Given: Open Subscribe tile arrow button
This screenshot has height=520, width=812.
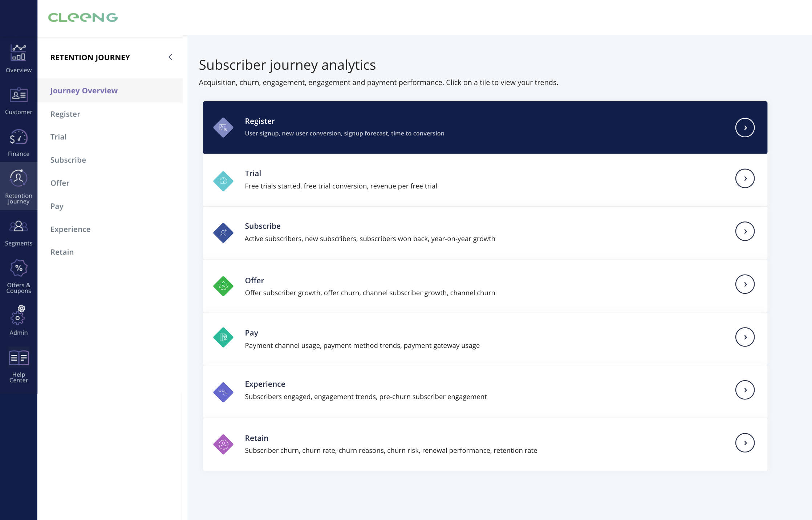Looking at the screenshot, I should click(x=745, y=231).
